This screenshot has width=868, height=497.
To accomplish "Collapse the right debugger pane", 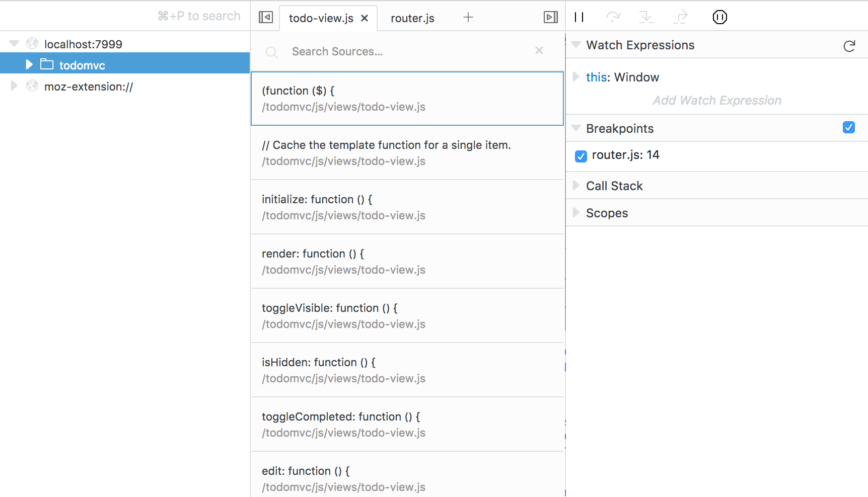I will (x=551, y=17).
